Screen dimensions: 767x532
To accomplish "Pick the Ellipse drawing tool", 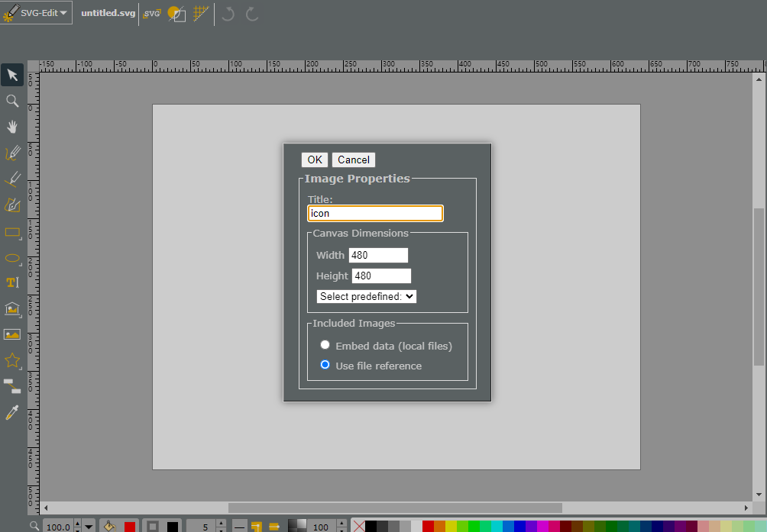I will [12, 258].
